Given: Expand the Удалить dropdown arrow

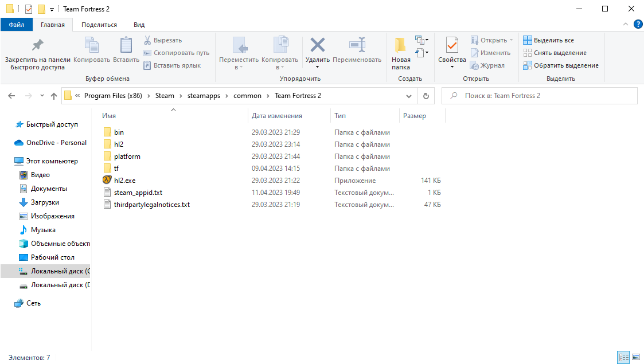Looking at the screenshot, I should (x=318, y=67).
